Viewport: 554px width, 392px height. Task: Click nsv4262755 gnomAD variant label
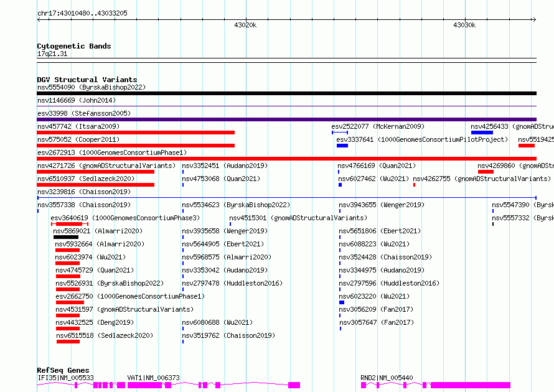(482, 179)
